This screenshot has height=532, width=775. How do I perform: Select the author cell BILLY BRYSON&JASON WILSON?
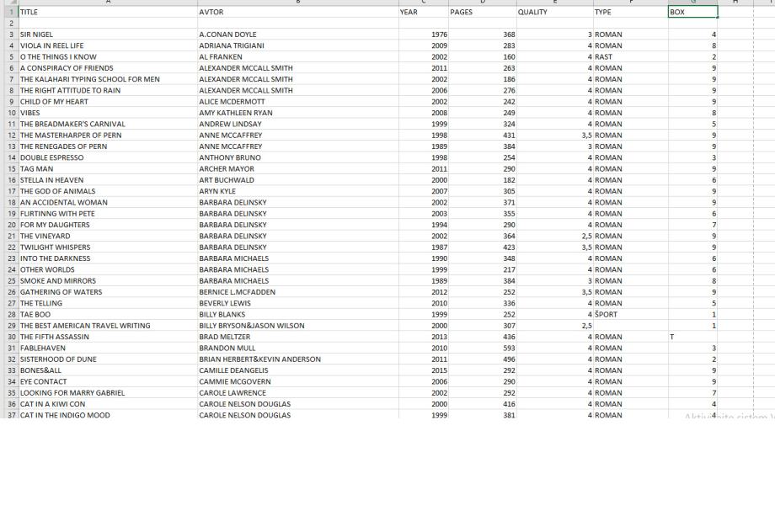tap(297, 326)
